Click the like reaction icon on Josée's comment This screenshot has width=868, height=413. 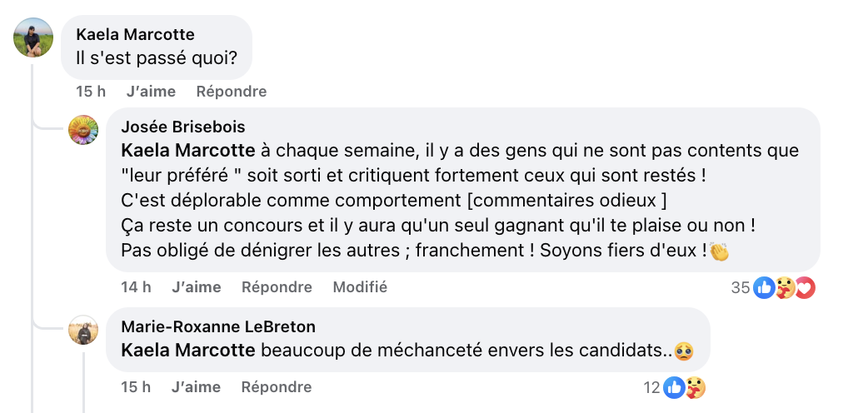pos(764,288)
